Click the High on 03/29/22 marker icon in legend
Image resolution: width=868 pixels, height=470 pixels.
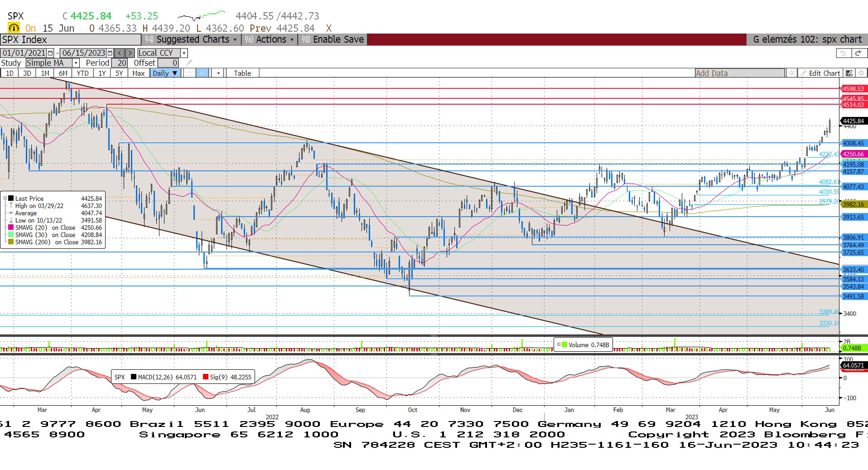pyautogui.click(x=11, y=206)
